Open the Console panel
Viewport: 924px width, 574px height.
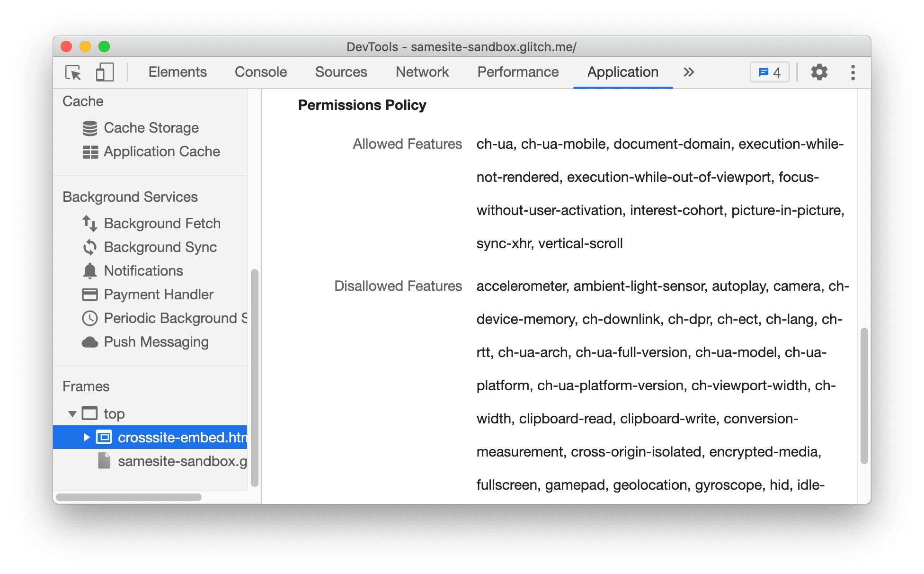coord(261,72)
